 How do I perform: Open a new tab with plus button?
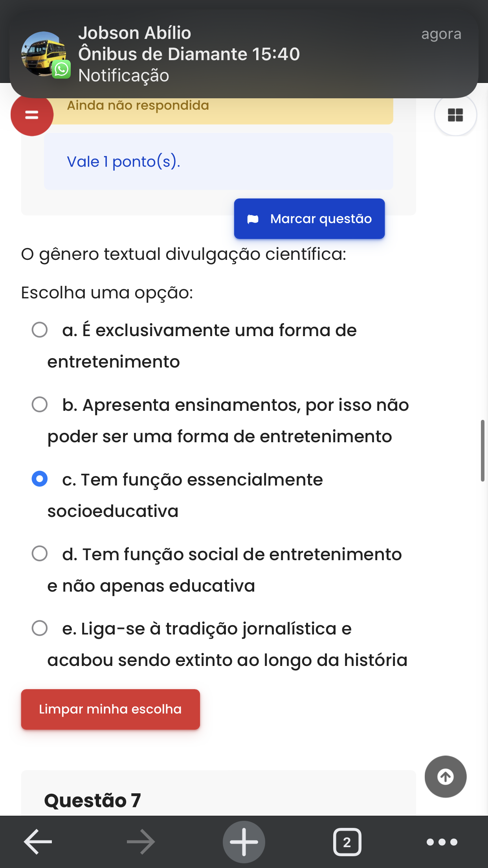[x=244, y=842]
